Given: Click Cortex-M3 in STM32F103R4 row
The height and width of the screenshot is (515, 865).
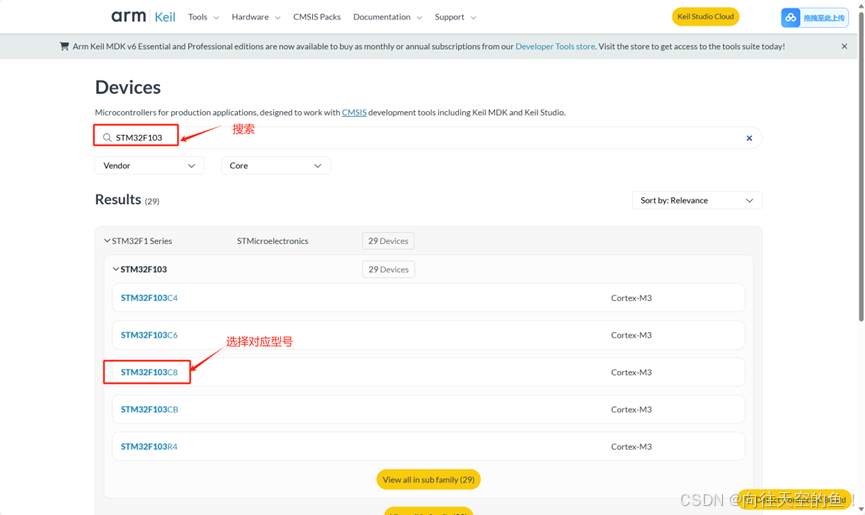Looking at the screenshot, I should point(631,447).
